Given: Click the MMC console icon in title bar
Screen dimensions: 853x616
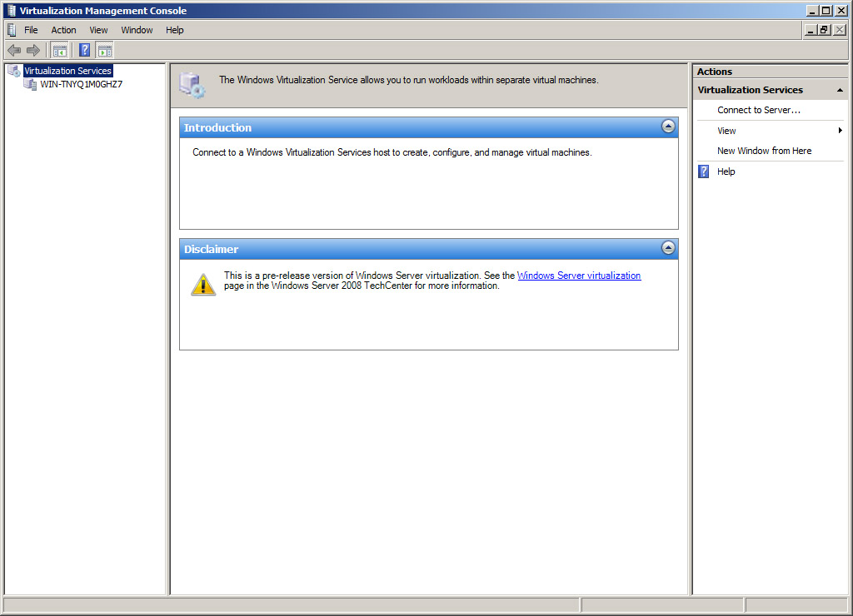Looking at the screenshot, I should (x=12, y=11).
